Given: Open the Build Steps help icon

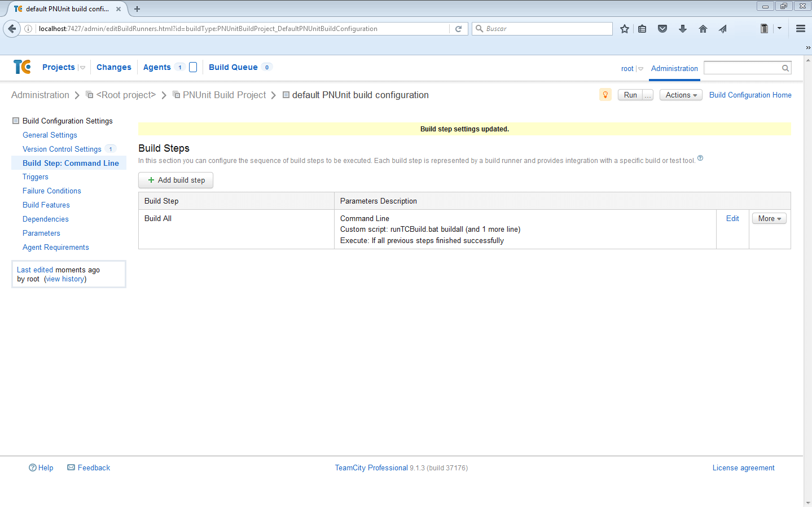Looking at the screenshot, I should click(x=700, y=158).
